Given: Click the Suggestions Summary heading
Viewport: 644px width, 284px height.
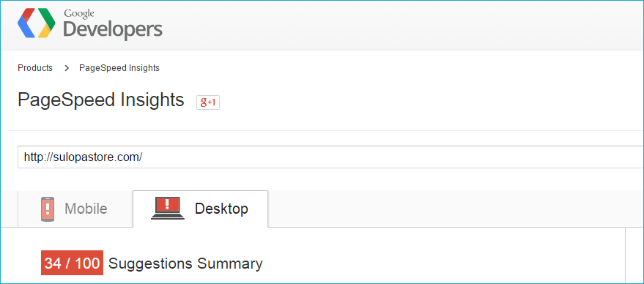Looking at the screenshot, I should 185,264.
